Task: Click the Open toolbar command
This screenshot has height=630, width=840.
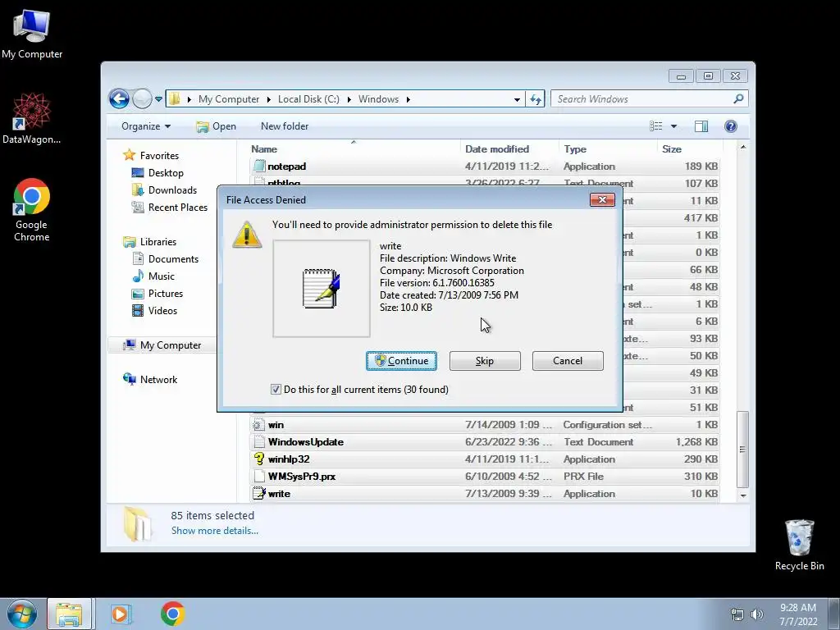Action: pyautogui.click(x=216, y=126)
